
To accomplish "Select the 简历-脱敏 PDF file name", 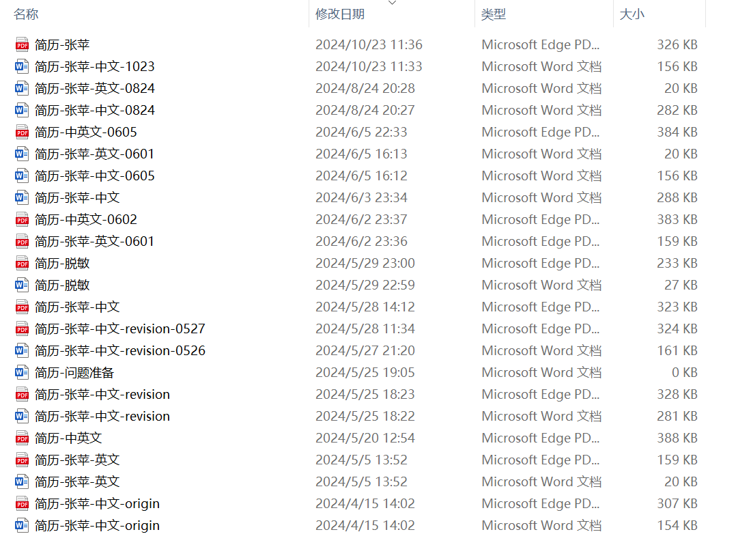I will coord(62,264).
